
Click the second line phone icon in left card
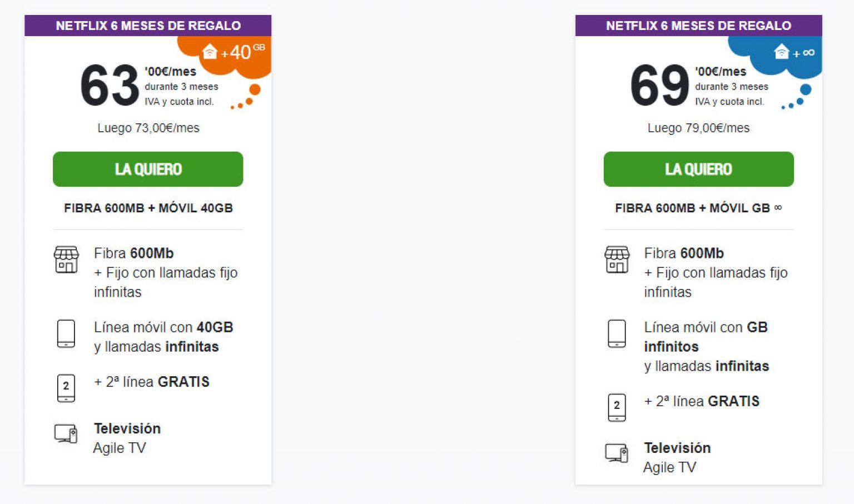[x=66, y=388]
